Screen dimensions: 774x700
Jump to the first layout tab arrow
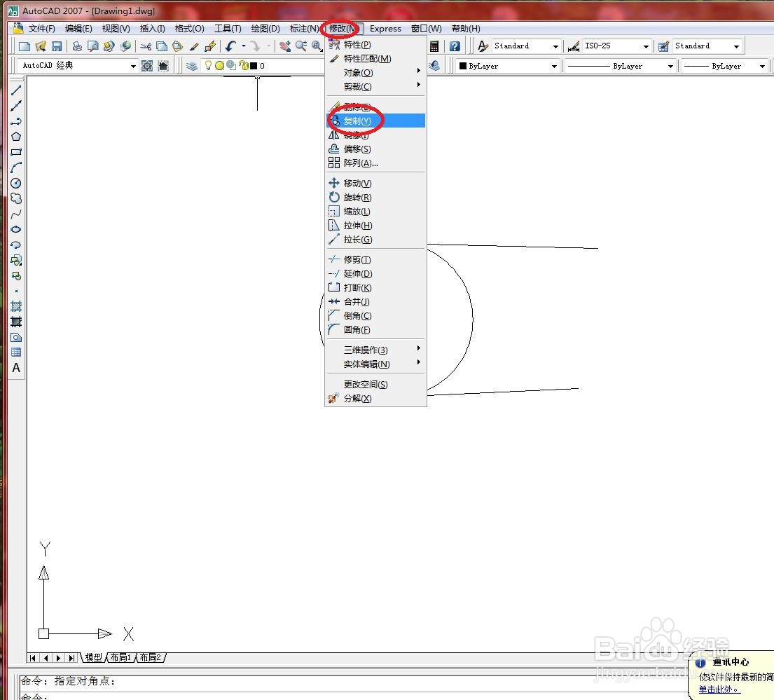click(33, 657)
